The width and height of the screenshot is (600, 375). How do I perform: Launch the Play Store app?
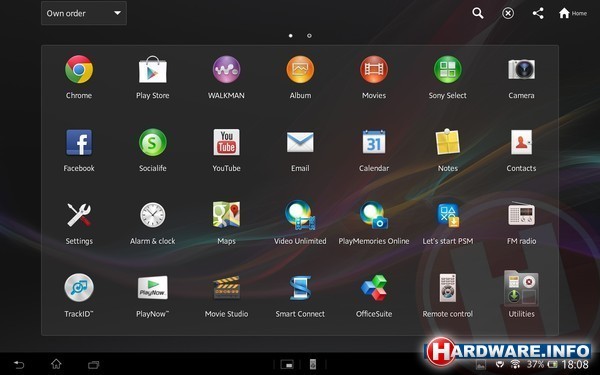pos(153,70)
